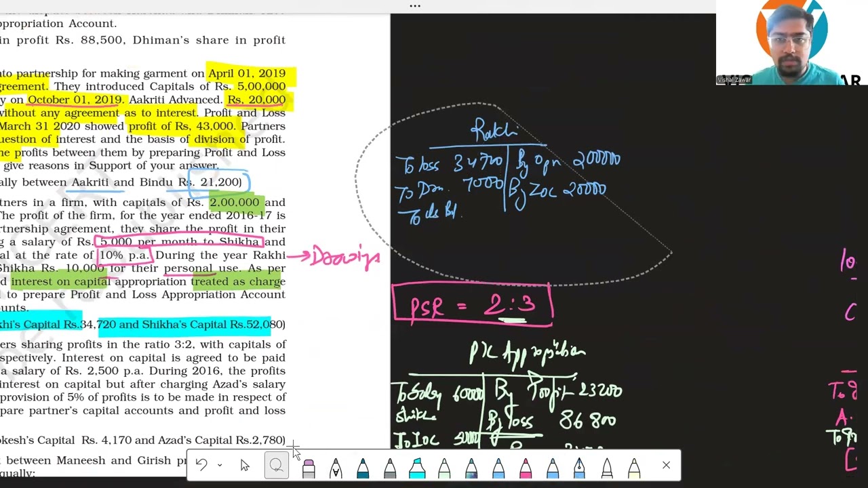Viewport: 868px width, 488px height.
Task: Click boxed '10% p.a.' text
Action: click(124, 256)
